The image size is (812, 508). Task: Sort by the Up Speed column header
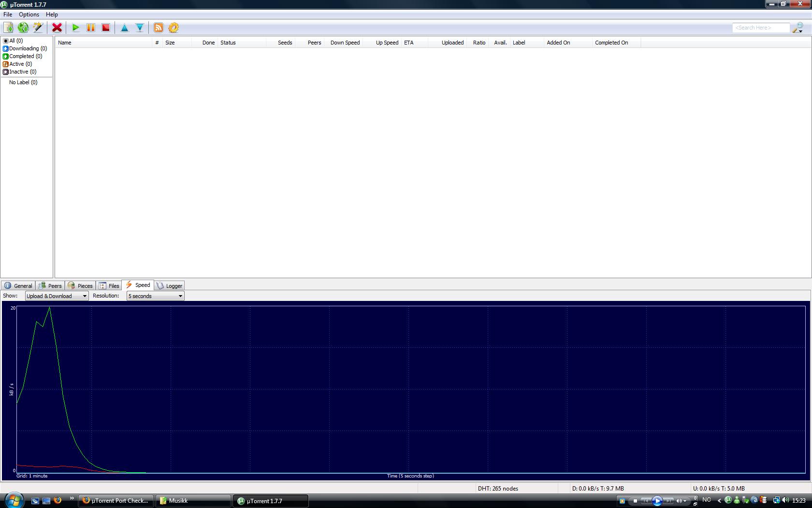pyautogui.click(x=382, y=43)
